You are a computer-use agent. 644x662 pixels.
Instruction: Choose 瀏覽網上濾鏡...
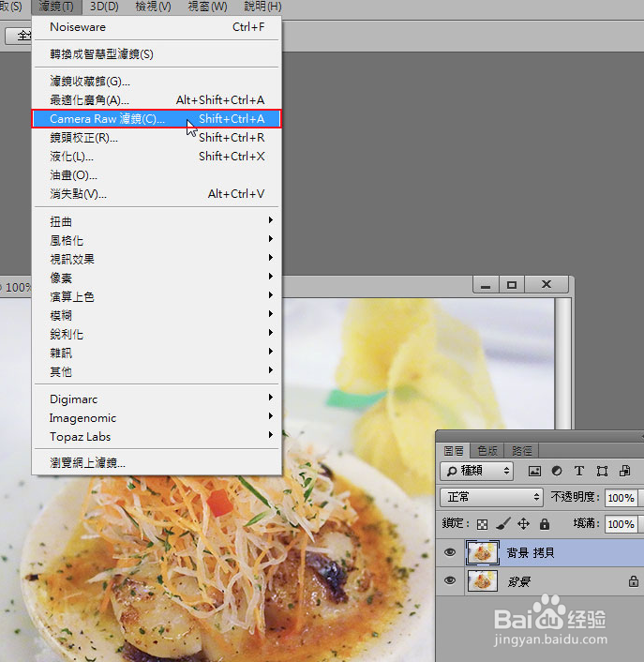pos(157,463)
